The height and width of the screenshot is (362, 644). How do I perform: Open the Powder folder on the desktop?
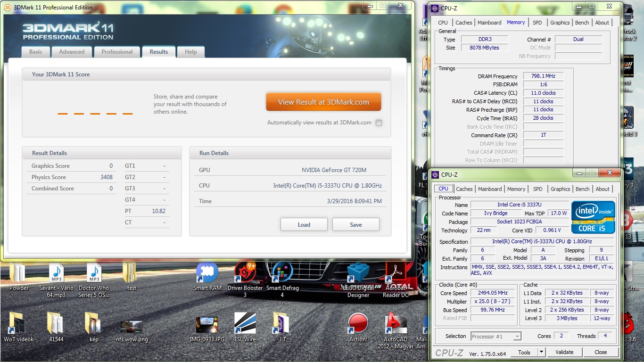18,277
